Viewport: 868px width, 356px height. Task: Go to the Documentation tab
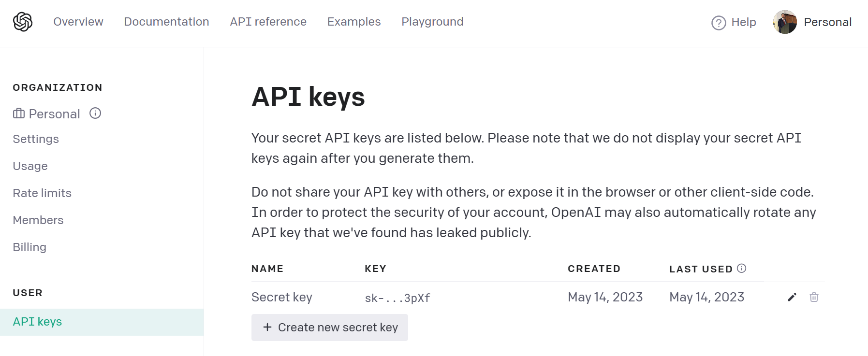click(166, 22)
